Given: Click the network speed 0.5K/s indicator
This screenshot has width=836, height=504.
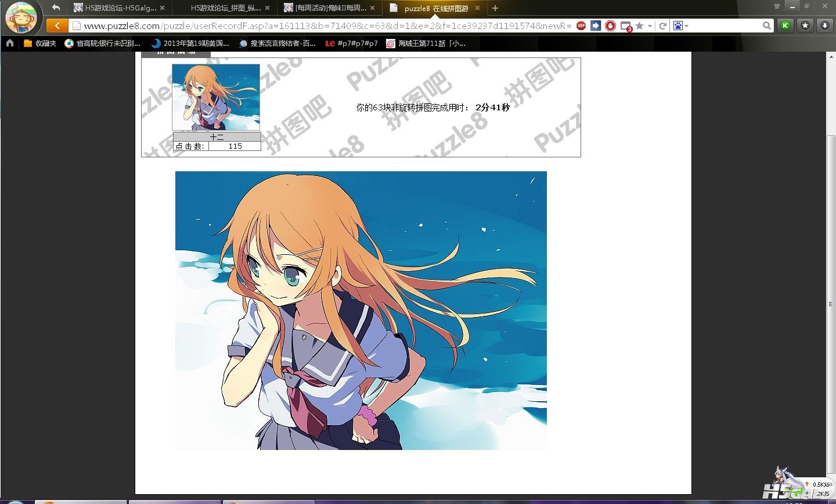Looking at the screenshot, I should [x=821, y=484].
